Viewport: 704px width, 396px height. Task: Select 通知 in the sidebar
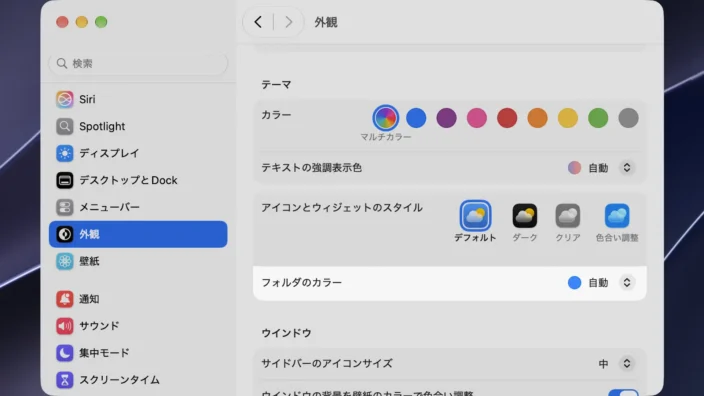138,299
